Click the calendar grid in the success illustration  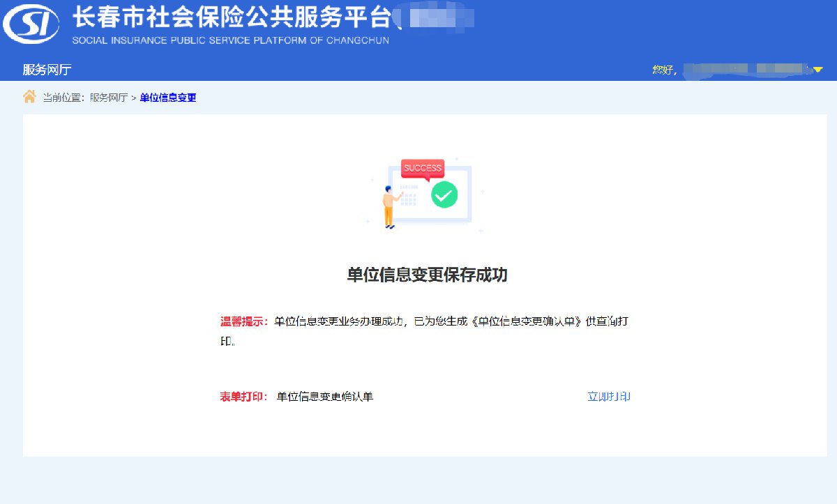[408, 198]
